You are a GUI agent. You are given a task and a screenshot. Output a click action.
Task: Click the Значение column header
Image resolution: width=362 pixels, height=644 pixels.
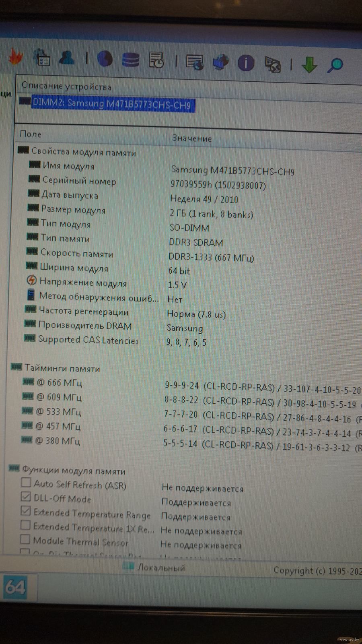click(x=192, y=138)
